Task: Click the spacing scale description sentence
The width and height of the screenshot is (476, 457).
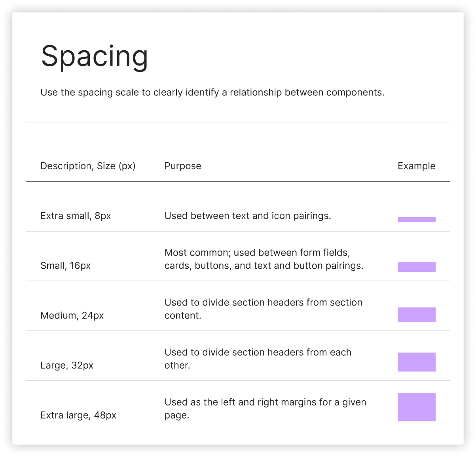Action: click(212, 93)
